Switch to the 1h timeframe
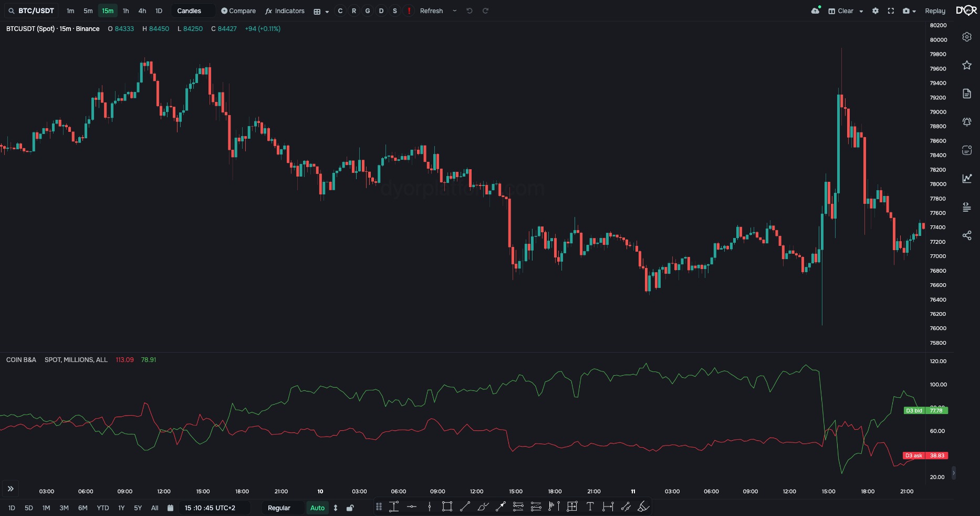The image size is (980, 516). pyautogui.click(x=126, y=11)
